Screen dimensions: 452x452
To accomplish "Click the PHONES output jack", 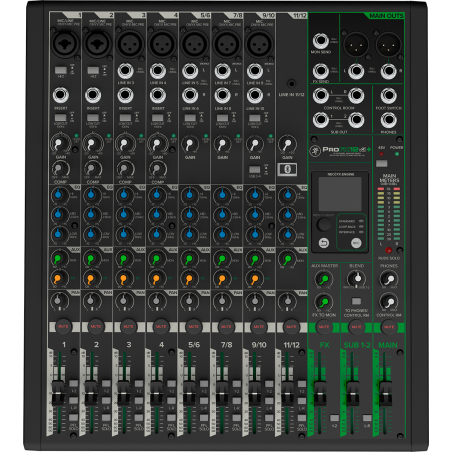I will tap(388, 120).
